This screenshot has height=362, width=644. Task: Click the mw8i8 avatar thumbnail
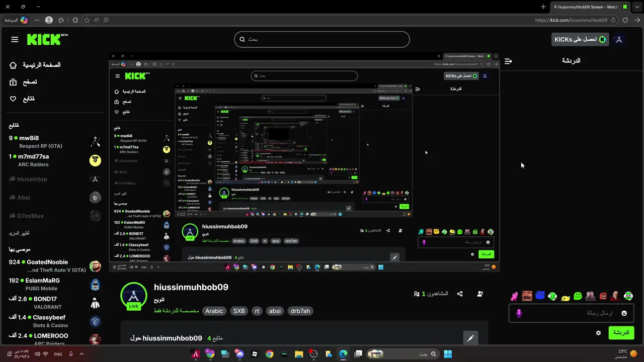[95, 142]
